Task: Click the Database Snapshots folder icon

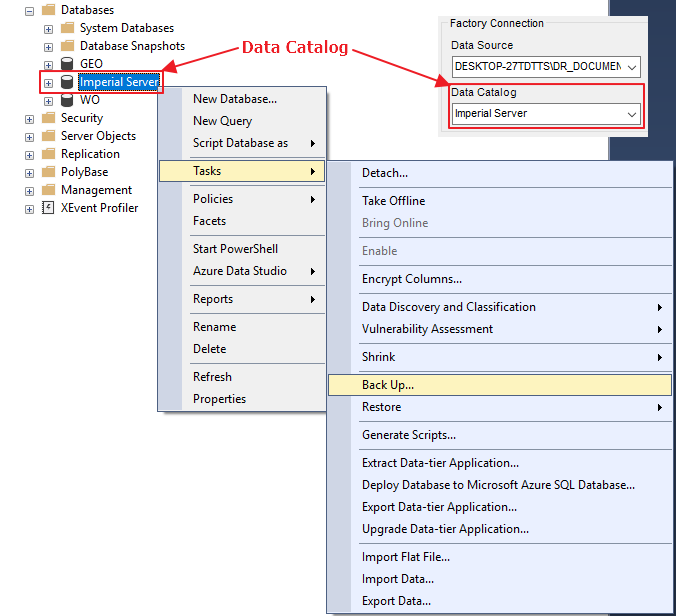Action: pyautogui.click(x=67, y=46)
